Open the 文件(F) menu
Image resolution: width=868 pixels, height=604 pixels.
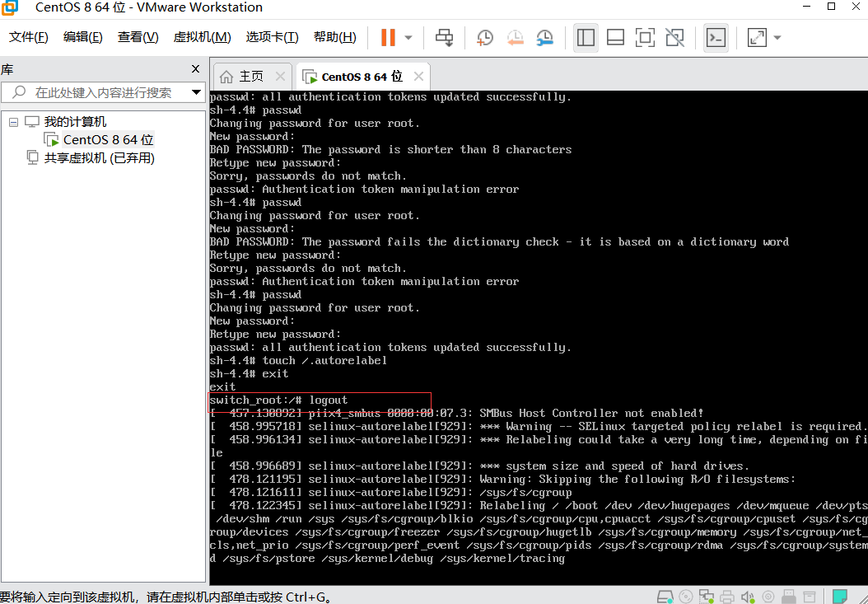[x=29, y=37]
